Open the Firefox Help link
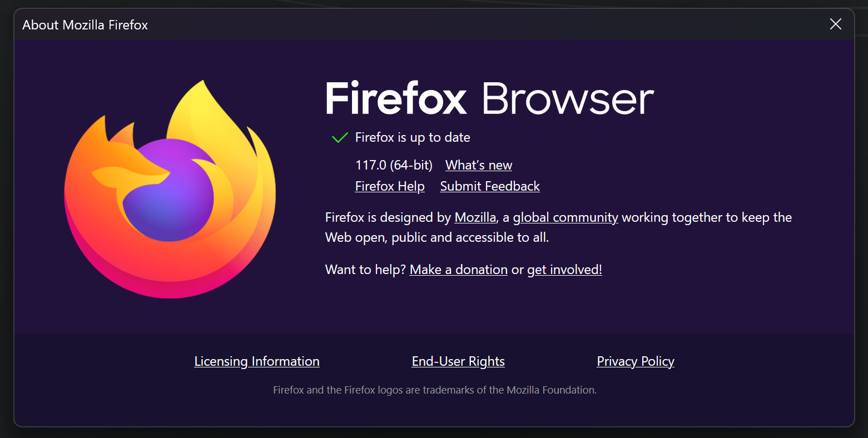 point(390,186)
